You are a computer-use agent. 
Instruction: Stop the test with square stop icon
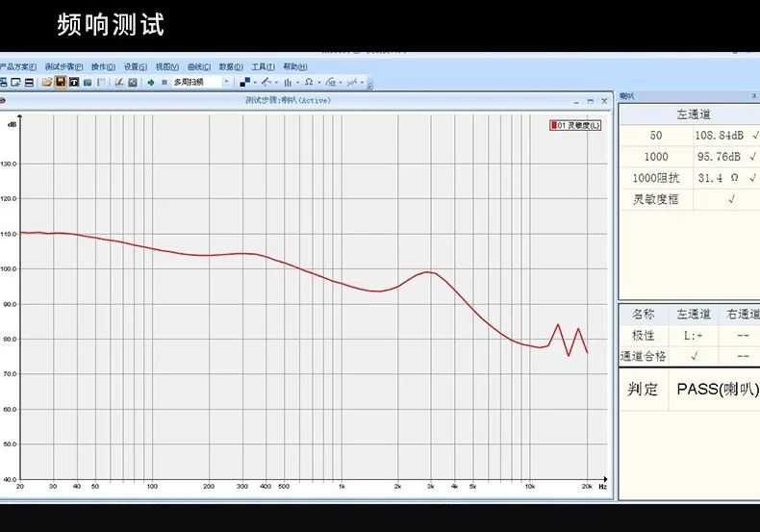pos(165,83)
